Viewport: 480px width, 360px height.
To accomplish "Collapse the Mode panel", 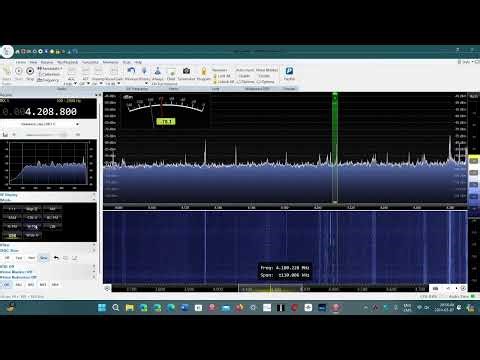I will pos(94,200).
